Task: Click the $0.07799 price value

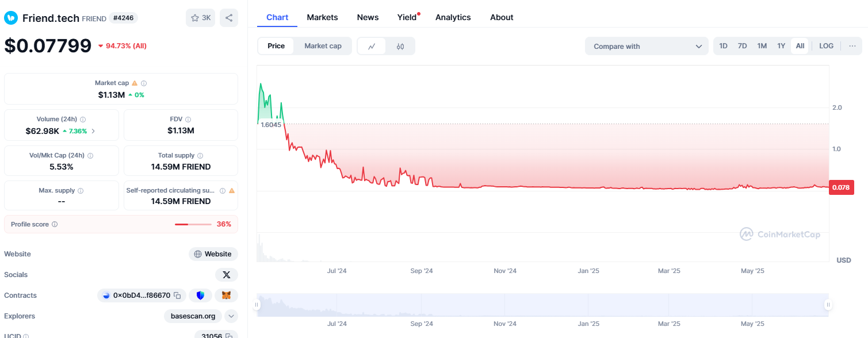Action: point(48,45)
